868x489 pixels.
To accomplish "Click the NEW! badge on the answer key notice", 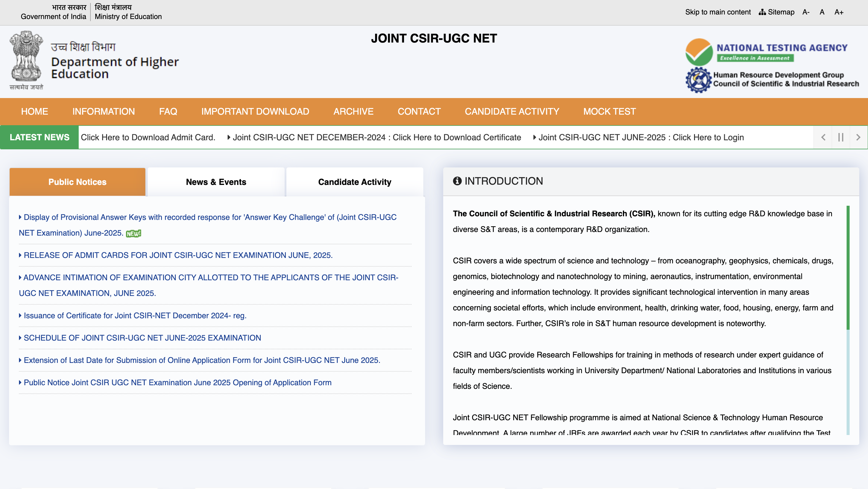I will coord(134,233).
